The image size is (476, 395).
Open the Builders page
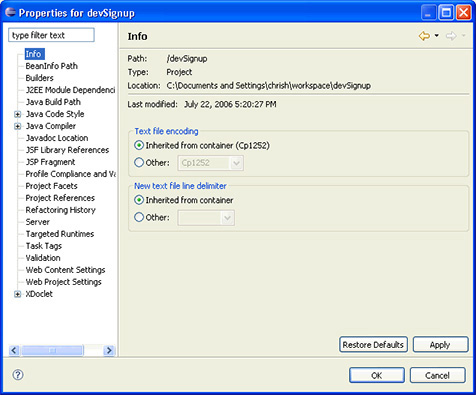39,78
